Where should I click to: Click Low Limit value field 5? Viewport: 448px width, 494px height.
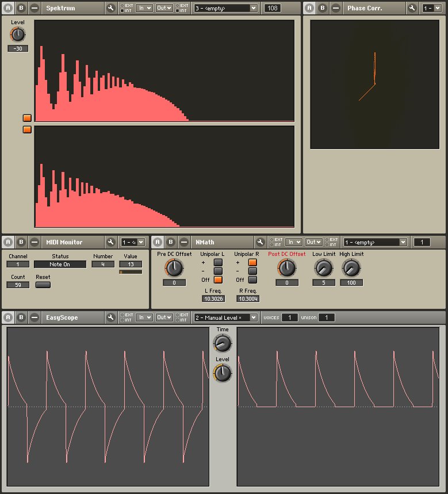[324, 282]
